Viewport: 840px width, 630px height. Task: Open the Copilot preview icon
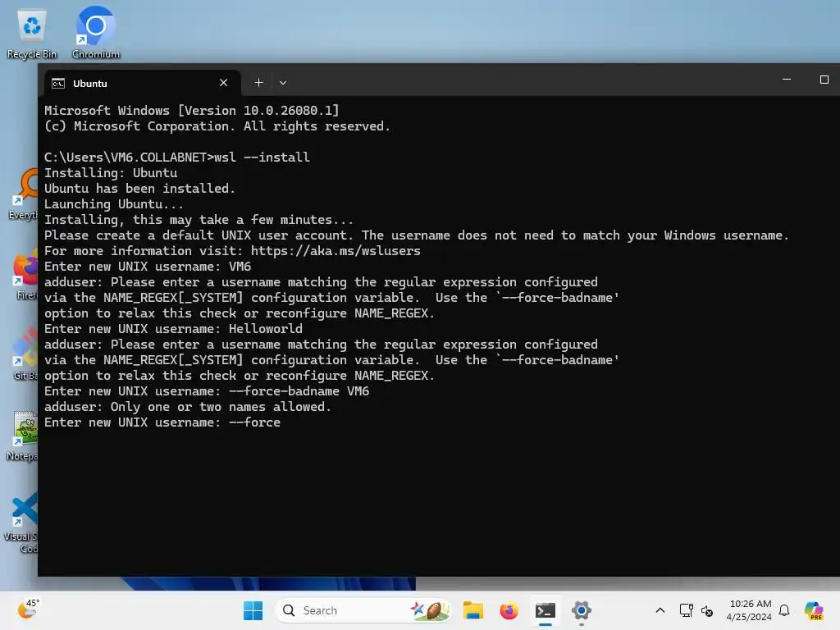coord(815,610)
